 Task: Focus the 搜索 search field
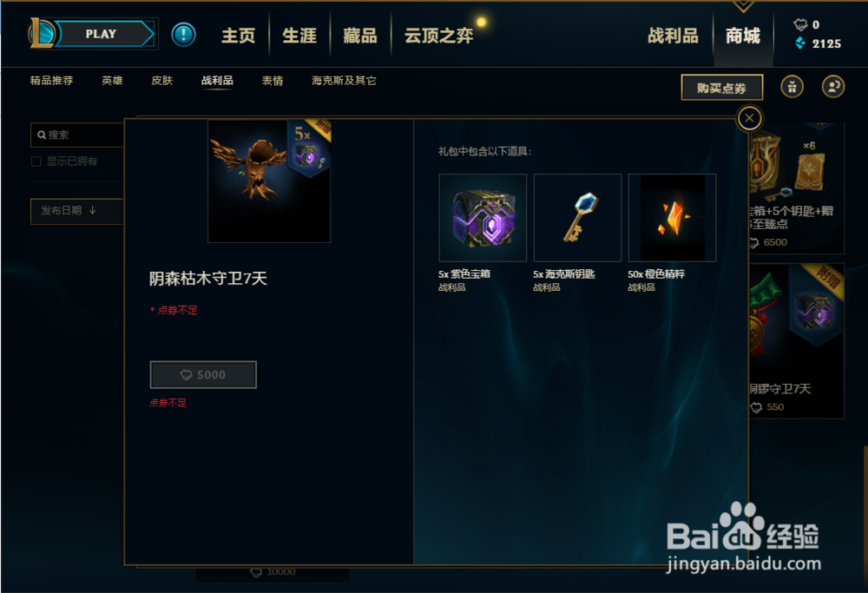click(x=77, y=135)
